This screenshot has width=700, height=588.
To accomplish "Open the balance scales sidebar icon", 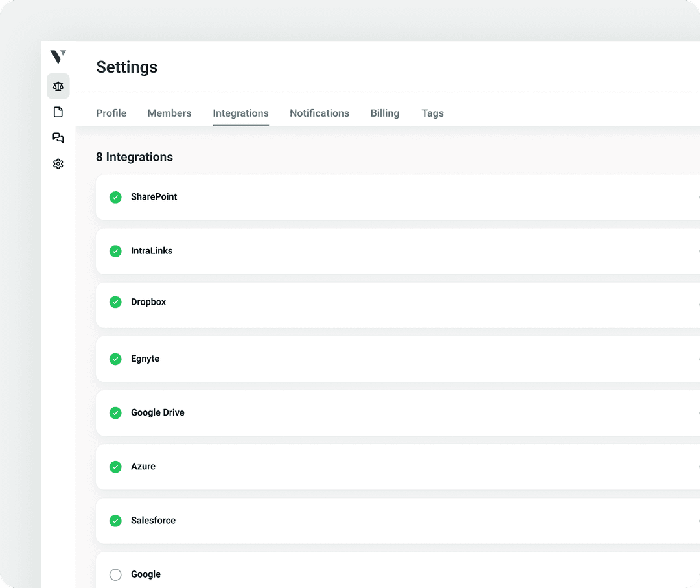I will [x=58, y=86].
